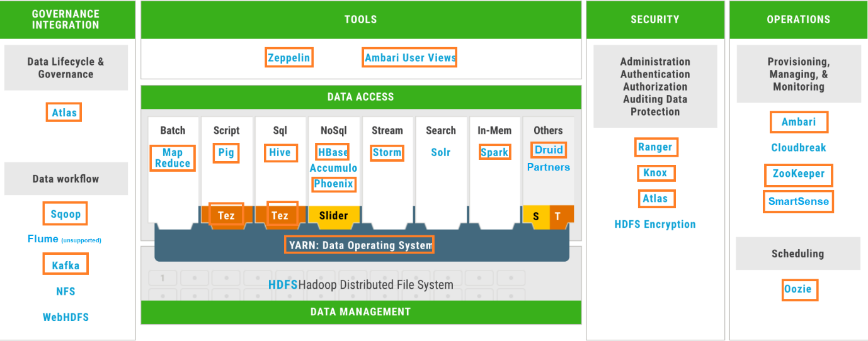Select Atlas under Data Lifecycle & Governance

[64, 113]
